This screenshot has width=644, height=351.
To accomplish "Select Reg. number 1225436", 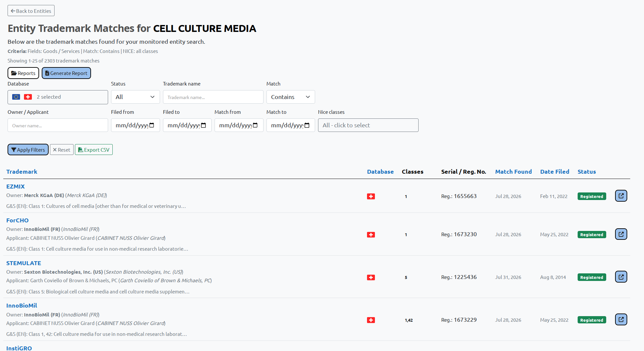I will (x=465, y=277).
